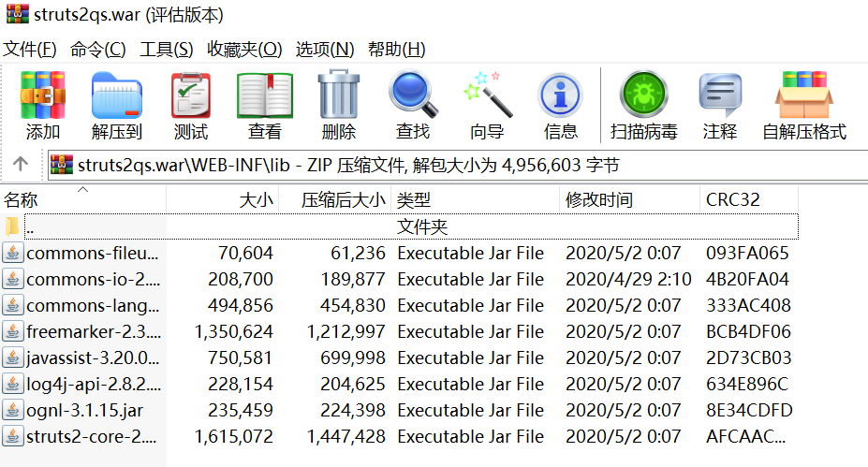Open the Find (查找) magnifier tool

(x=412, y=105)
